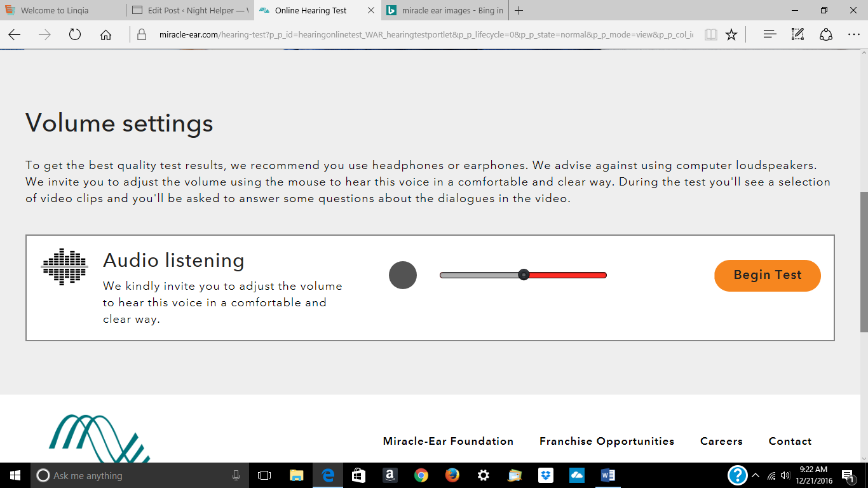Click the Franchise Opportunities link
Viewport: 868px width, 488px height.
click(x=607, y=441)
